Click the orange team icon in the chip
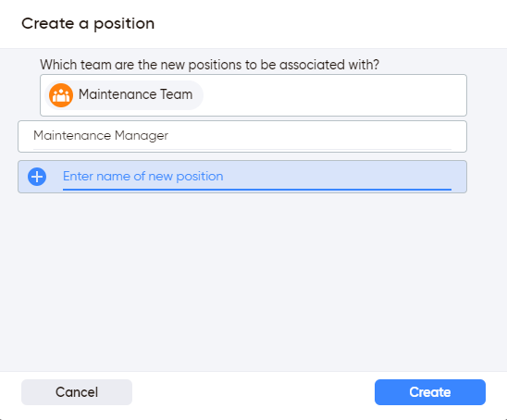The image size is (507, 420). [61, 95]
